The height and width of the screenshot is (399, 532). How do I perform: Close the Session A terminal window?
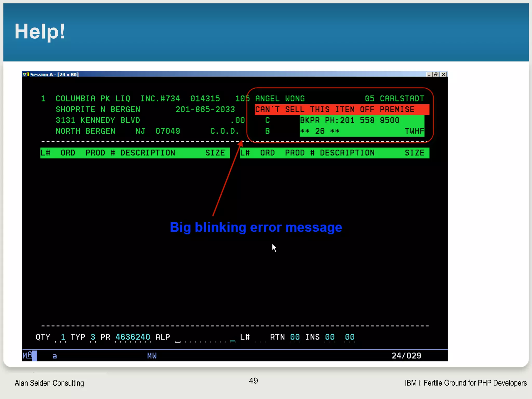pos(444,75)
